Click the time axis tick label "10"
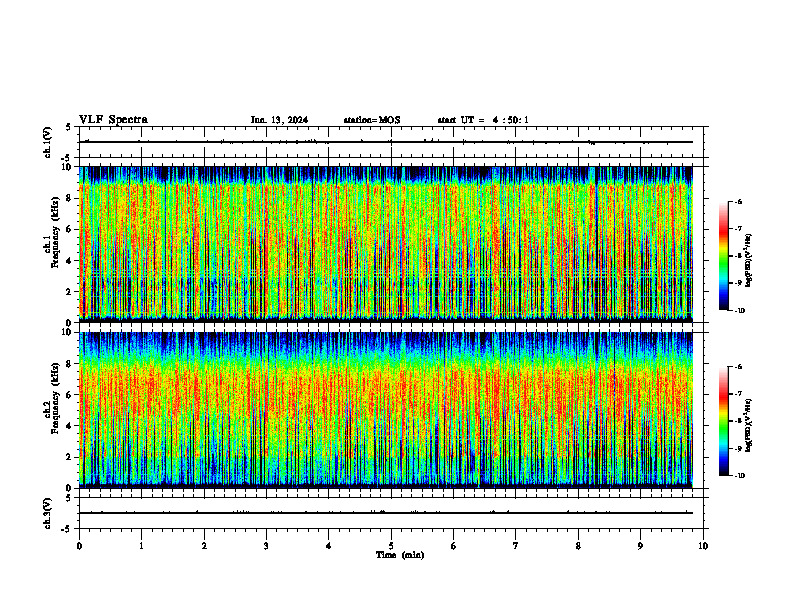The width and height of the screenshot is (792, 612). (x=703, y=546)
